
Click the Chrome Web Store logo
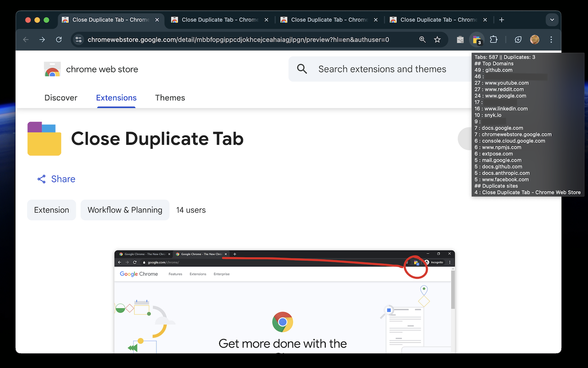point(52,69)
